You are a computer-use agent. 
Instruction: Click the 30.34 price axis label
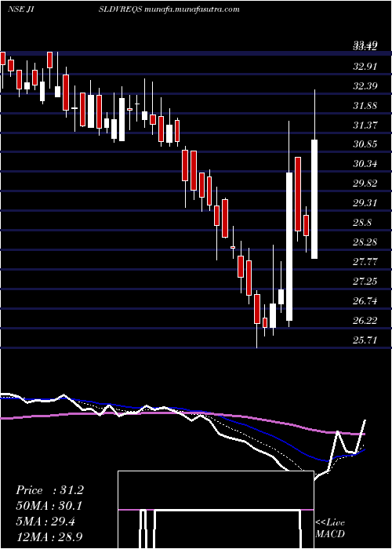pos(365,164)
